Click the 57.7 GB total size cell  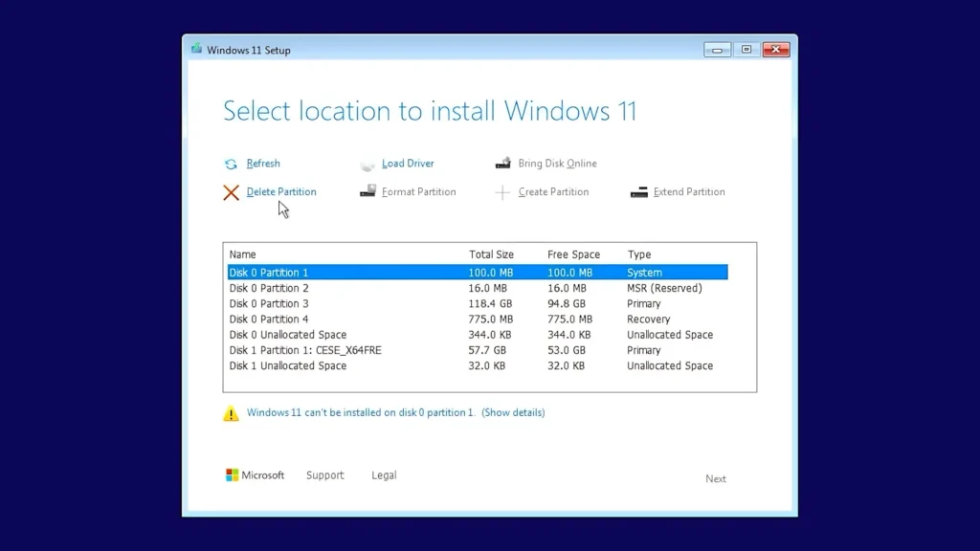tap(487, 350)
